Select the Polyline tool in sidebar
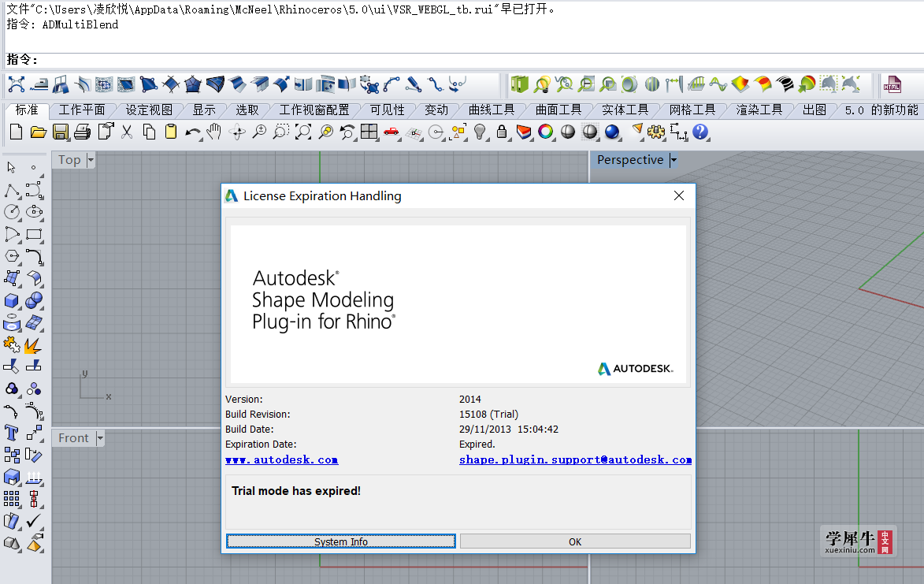The width and height of the screenshot is (924, 584). click(x=12, y=191)
